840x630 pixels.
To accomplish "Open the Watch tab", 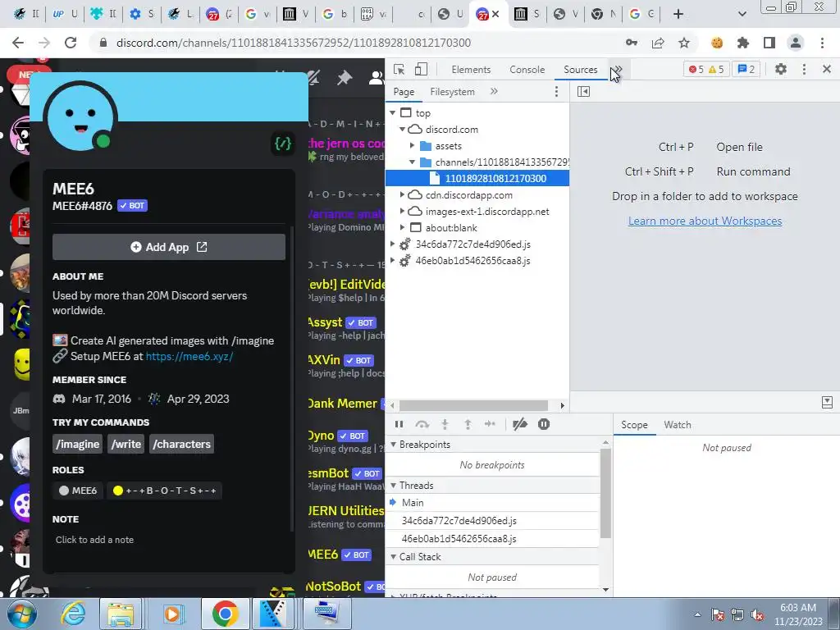I will tap(677, 425).
